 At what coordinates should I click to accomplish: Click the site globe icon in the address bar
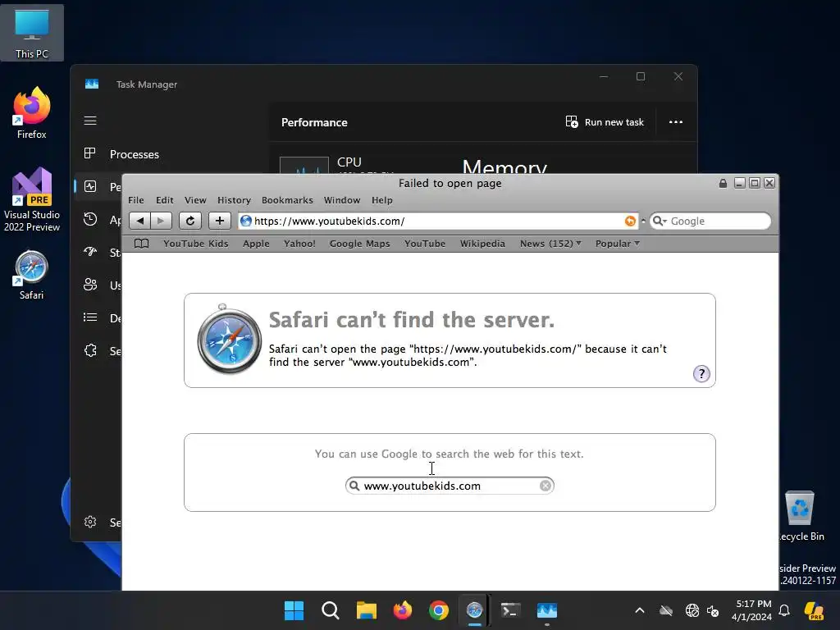[246, 221]
